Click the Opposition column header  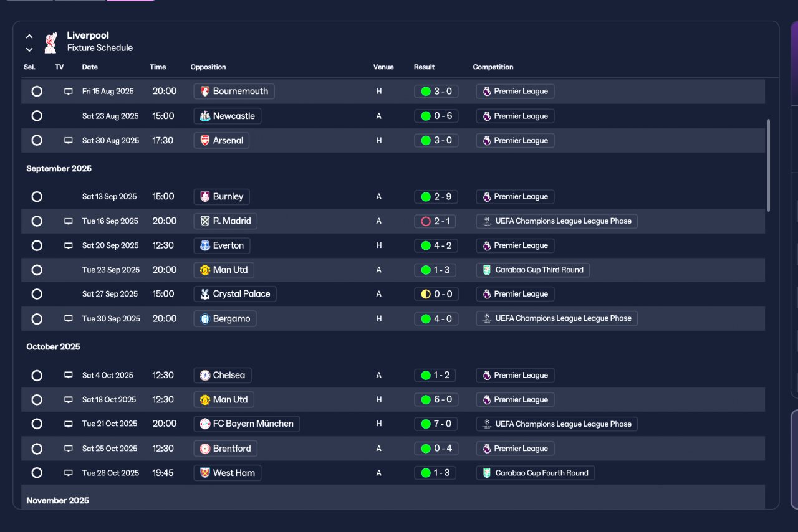(208, 67)
